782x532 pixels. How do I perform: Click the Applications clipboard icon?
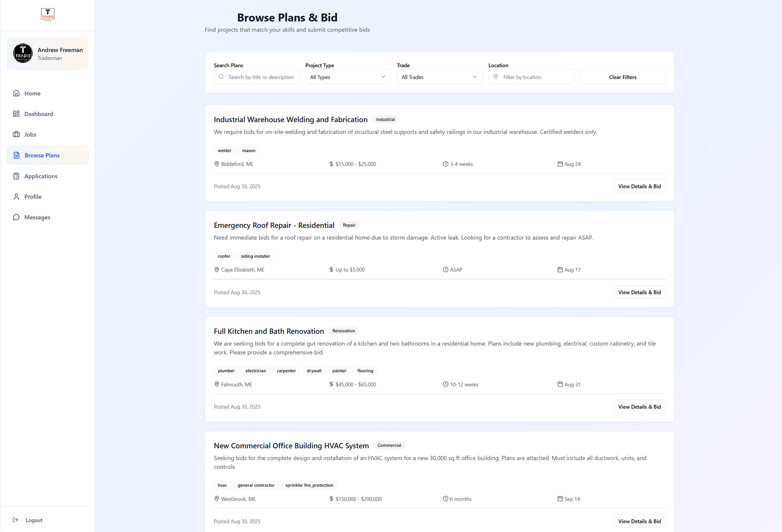point(16,176)
